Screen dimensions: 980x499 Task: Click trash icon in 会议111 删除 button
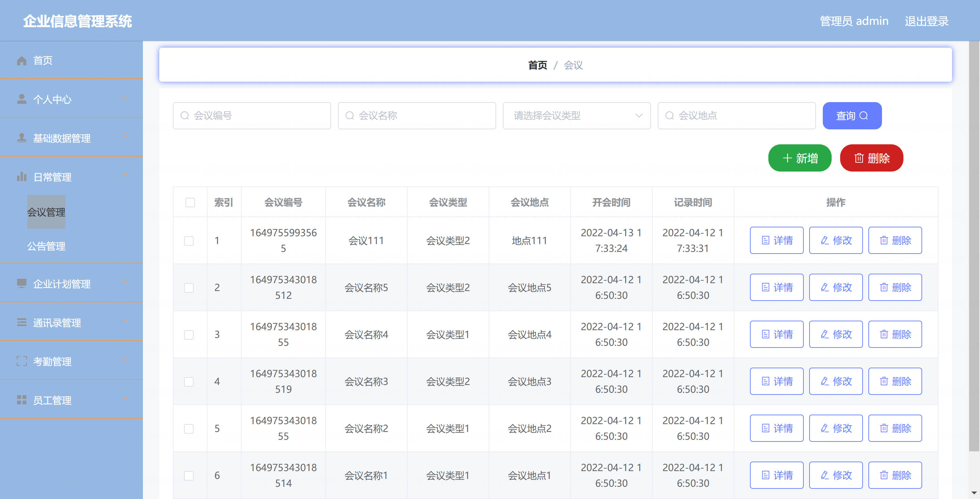tap(884, 240)
